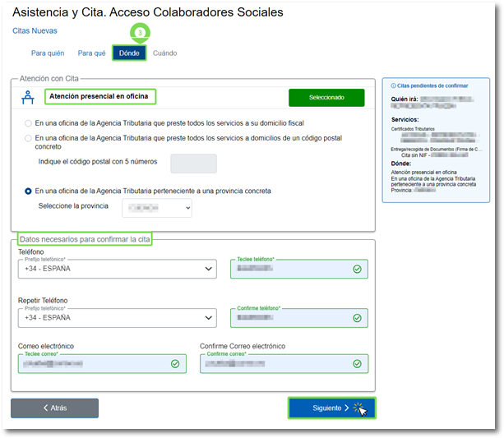Click the in-person office attendance desk icon
Viewport: 504px width, 438px height.
pyautogui.click(x=26, y=98)
